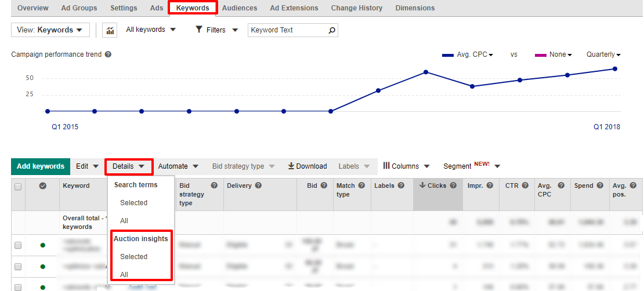Screen dimensions: 644x291
Task: Click help icon next to Delivery
Action: click(x=258, y=185)
